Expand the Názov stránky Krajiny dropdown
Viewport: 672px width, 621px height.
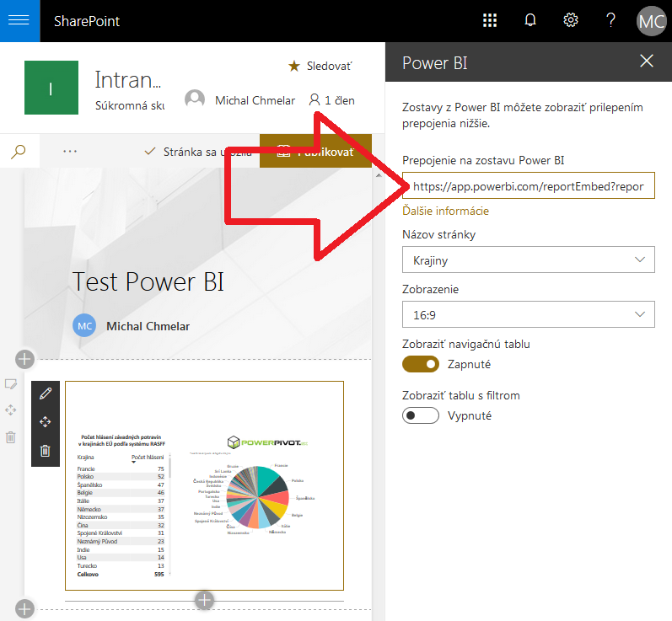coord(529,260)
